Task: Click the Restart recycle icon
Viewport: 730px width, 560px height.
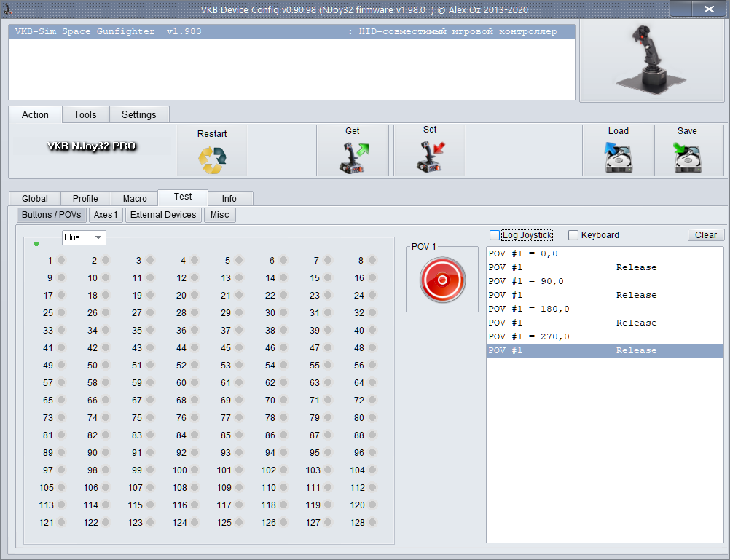Action: click(212, 159)
